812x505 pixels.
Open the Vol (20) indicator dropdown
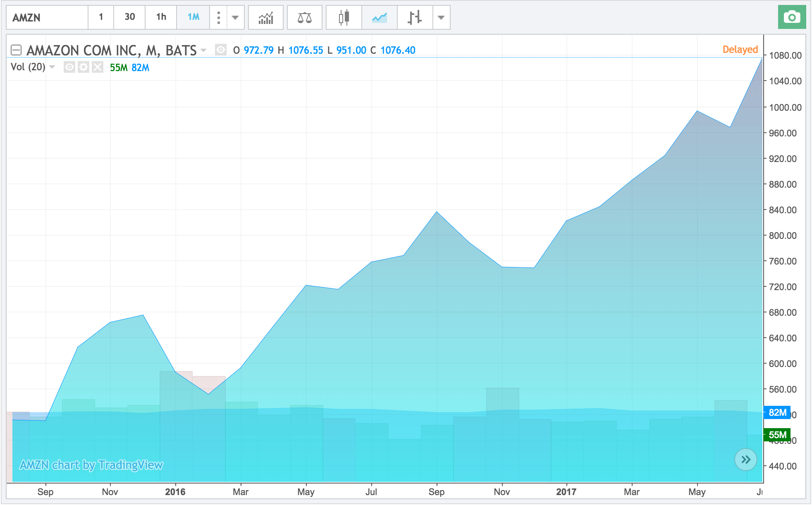coord(52,67)
